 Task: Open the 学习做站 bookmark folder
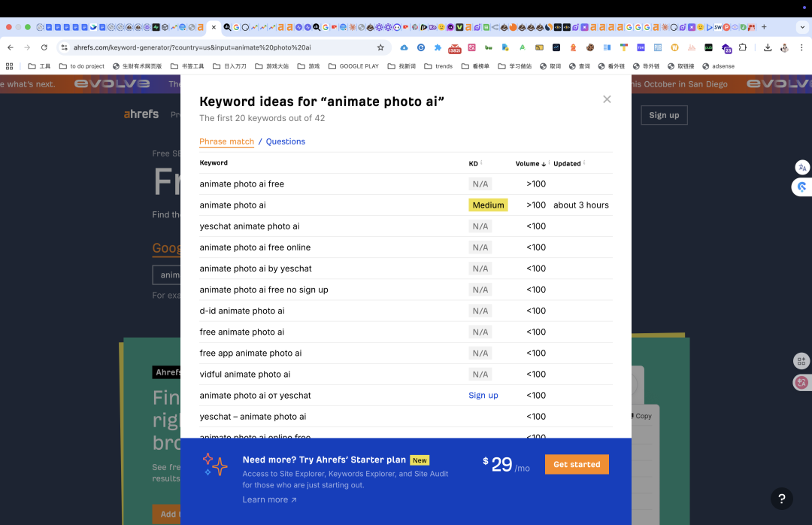(x=515, y=66)
